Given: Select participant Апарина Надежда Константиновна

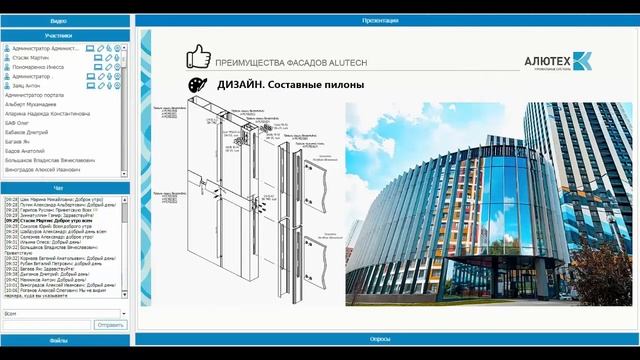Looking at the screenshot, I should (47, 114).
